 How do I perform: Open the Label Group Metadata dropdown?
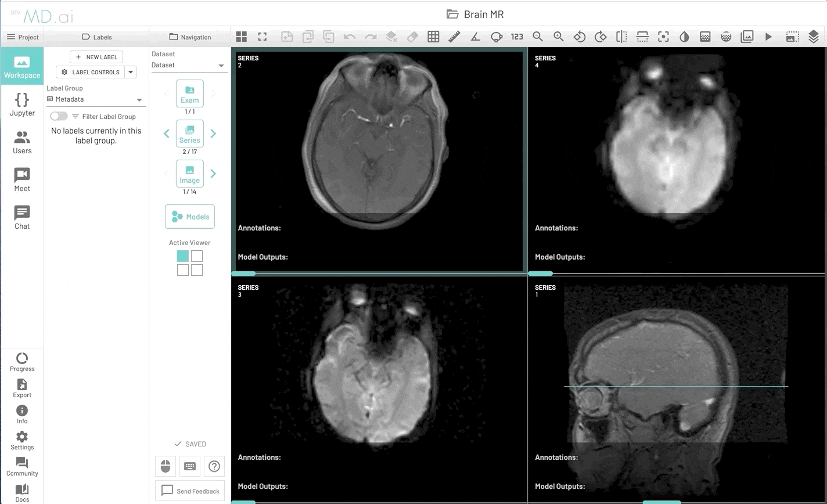coord(96,99)
